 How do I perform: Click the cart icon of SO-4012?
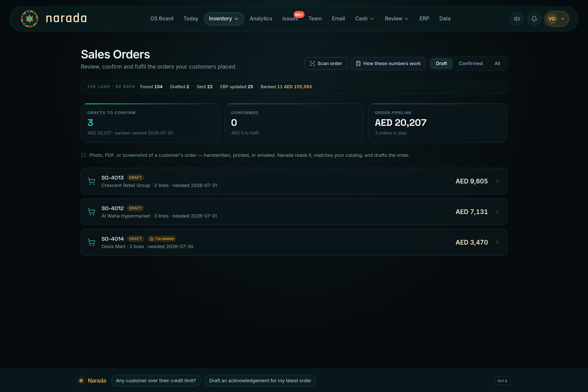pos(92,212)
